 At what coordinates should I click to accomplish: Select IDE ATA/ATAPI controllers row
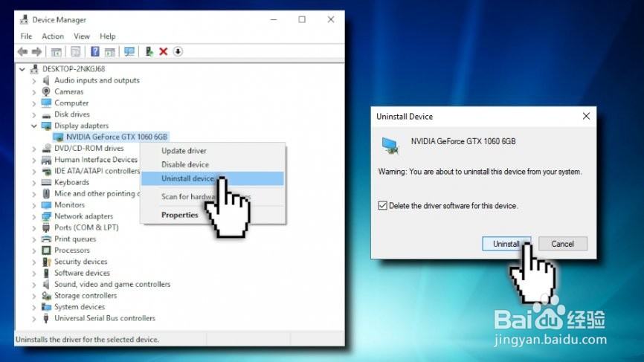pos(97,171)
